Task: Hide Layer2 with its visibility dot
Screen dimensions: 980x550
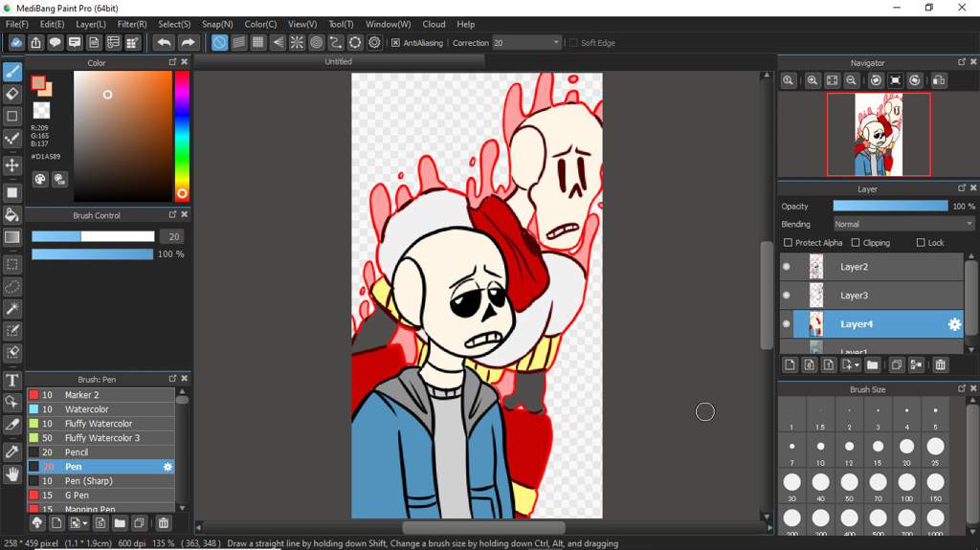Action: tap(787, 267)
